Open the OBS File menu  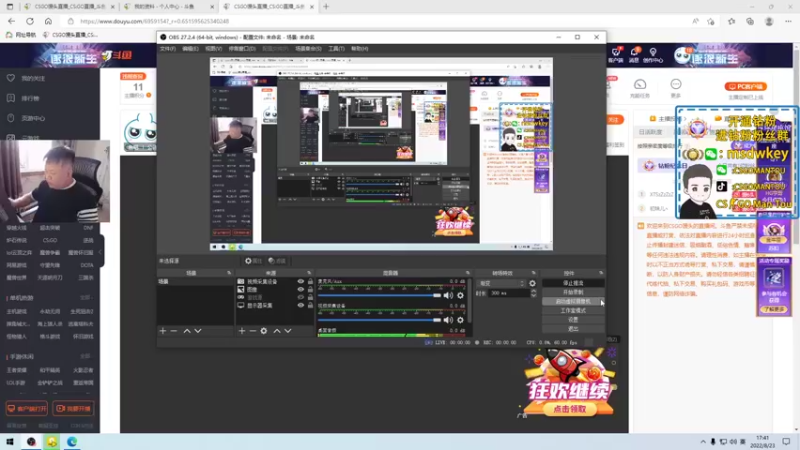pos(167,48)
